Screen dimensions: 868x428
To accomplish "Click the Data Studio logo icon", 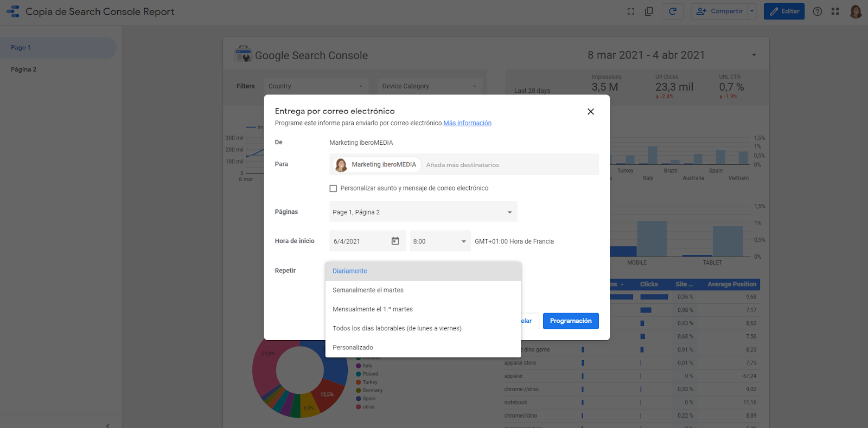I will pos(12,11).
